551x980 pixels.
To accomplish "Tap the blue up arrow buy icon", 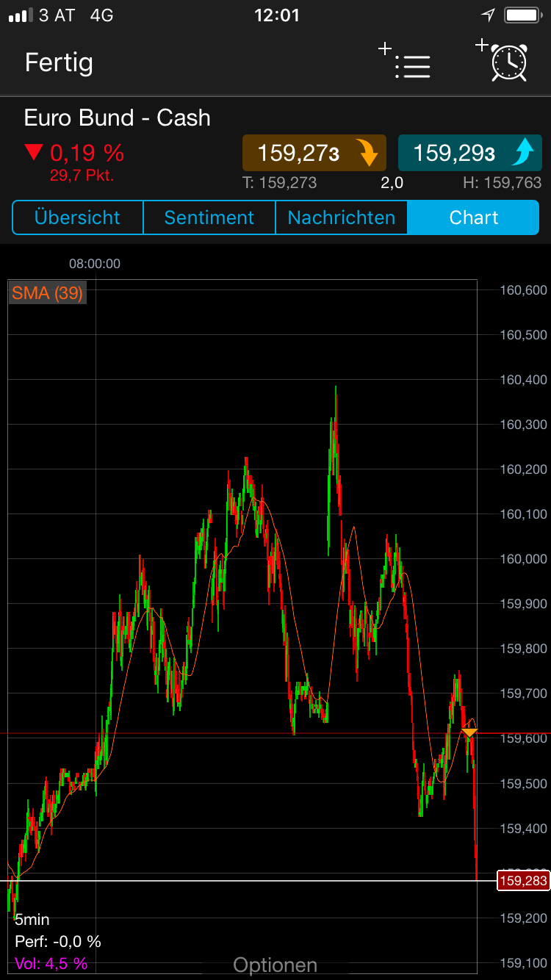I will [x=522, y=154].
